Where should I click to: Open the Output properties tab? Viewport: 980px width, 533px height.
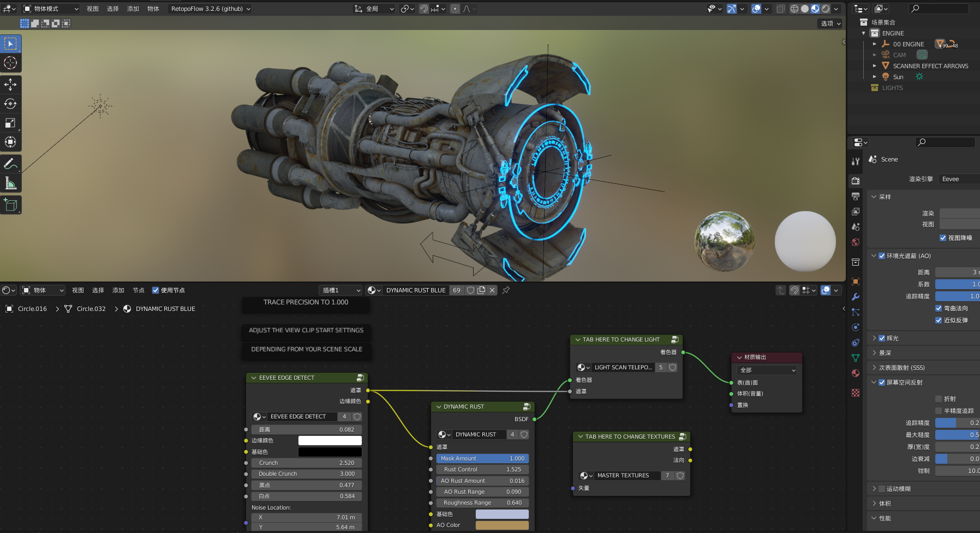pyautogui.click(x=856, y=196)
